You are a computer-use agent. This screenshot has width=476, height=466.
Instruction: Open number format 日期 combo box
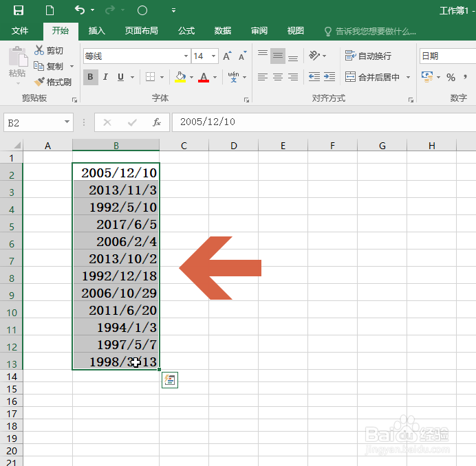click(x=448, y=56)
